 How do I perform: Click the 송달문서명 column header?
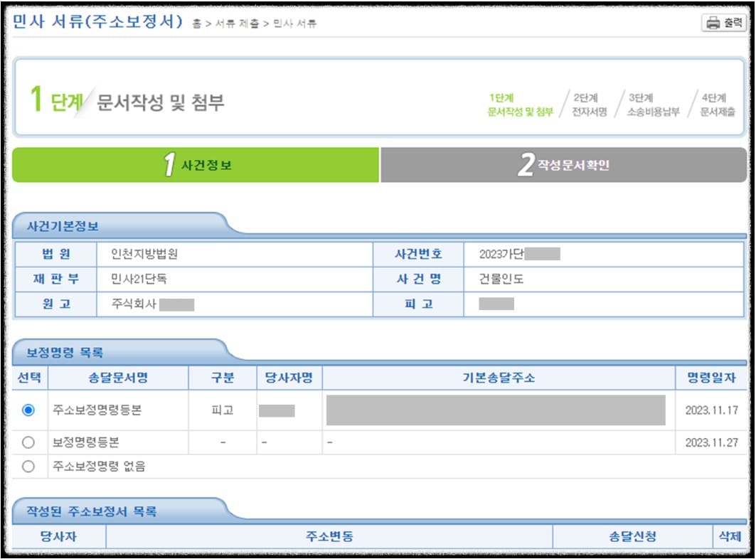[117, 378]
